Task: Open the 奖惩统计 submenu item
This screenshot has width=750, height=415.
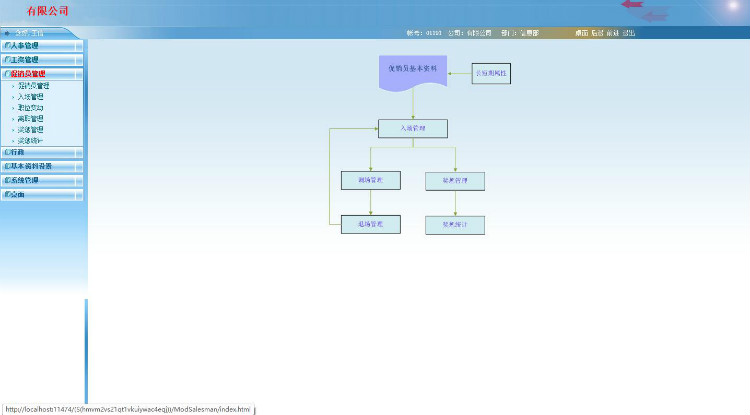Action: (x=31, y=141)
